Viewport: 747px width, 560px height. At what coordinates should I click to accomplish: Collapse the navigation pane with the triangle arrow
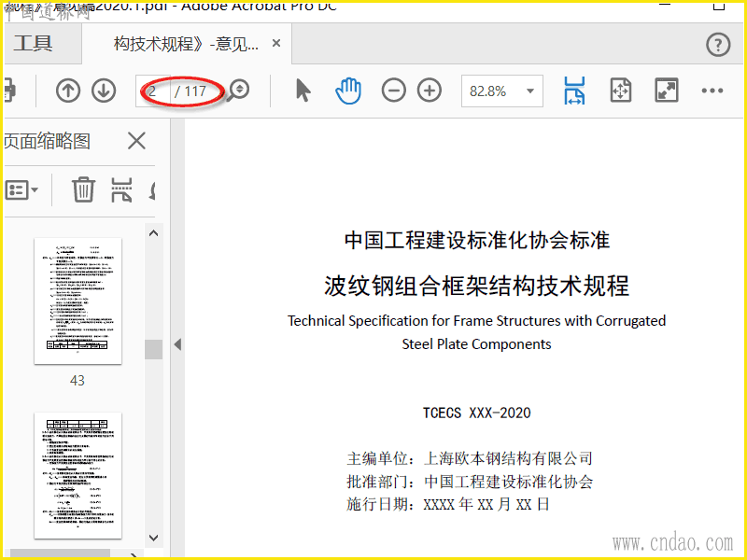(x=177, y=344)
